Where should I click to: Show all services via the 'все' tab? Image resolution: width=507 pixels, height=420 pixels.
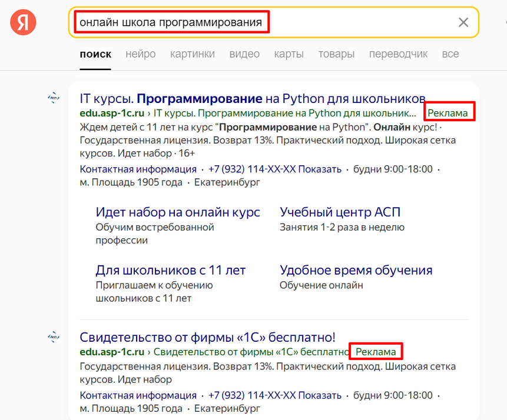(x=450, y=54)
